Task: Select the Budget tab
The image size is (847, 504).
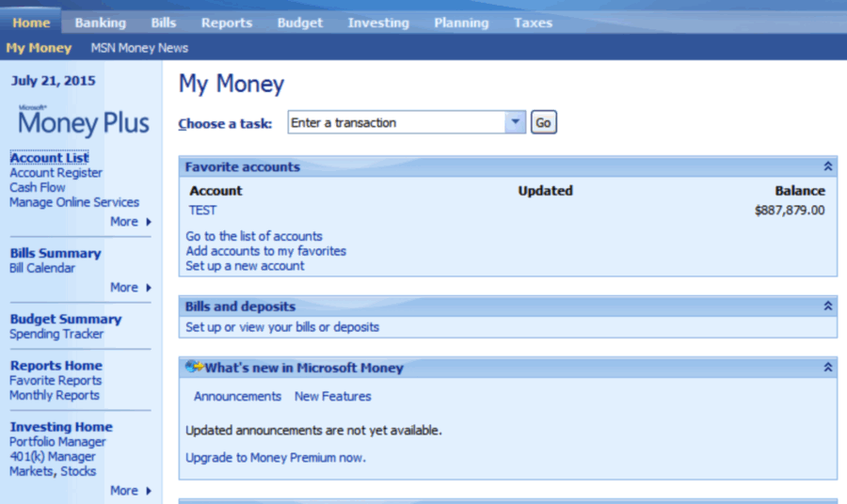Action: pyautogui.click(x=300, y=23)
